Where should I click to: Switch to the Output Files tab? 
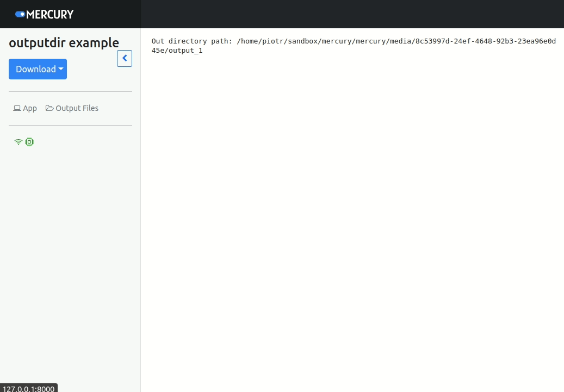click(x=71, y=108)
